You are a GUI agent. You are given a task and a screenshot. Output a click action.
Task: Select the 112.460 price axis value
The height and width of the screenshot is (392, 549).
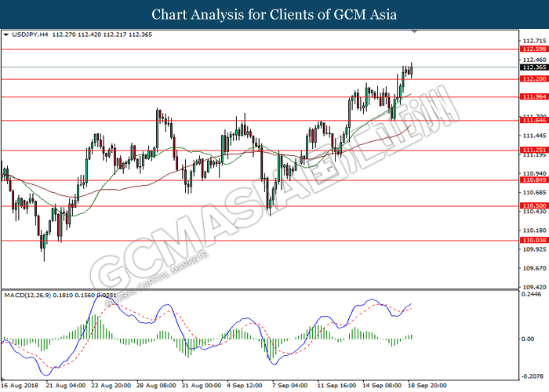(534, 60)
